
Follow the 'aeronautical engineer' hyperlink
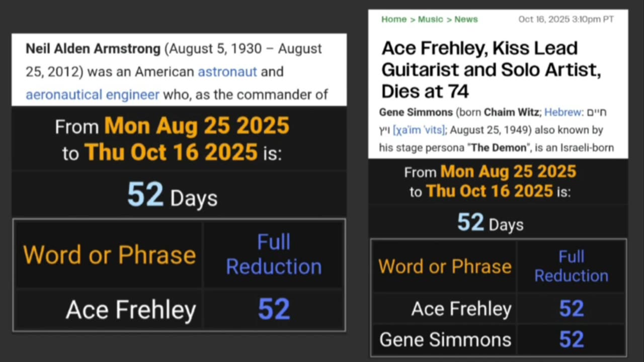(93, 95)
